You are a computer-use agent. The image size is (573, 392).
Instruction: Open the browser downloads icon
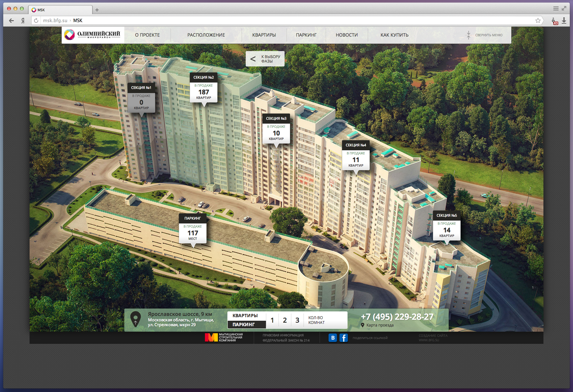coord(564,21)
